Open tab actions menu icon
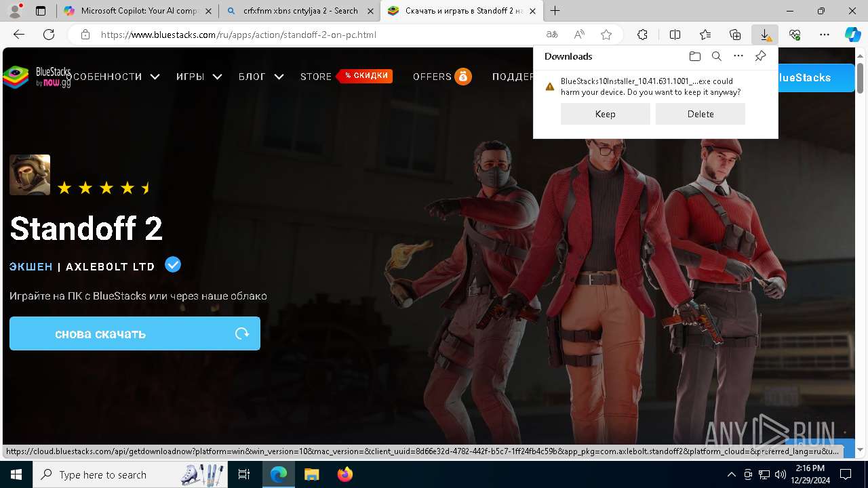The height and width of the screenshot is (488, 868). click(x=41, y=11)
